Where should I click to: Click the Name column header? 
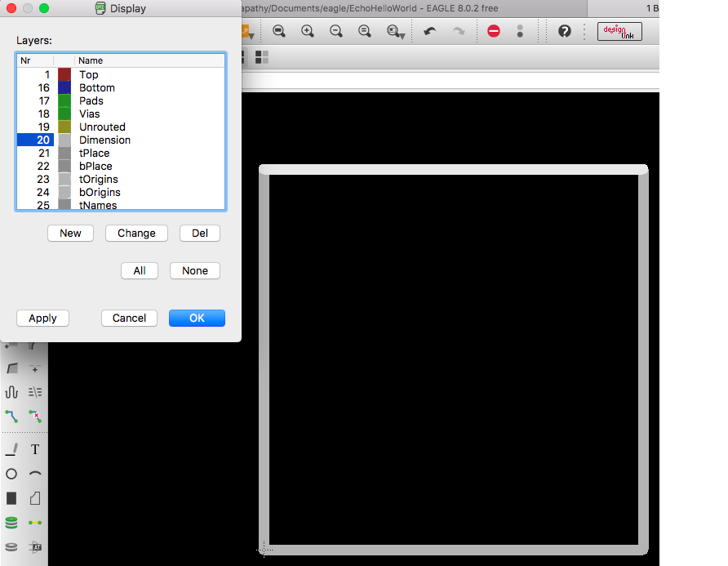[149, 60]
